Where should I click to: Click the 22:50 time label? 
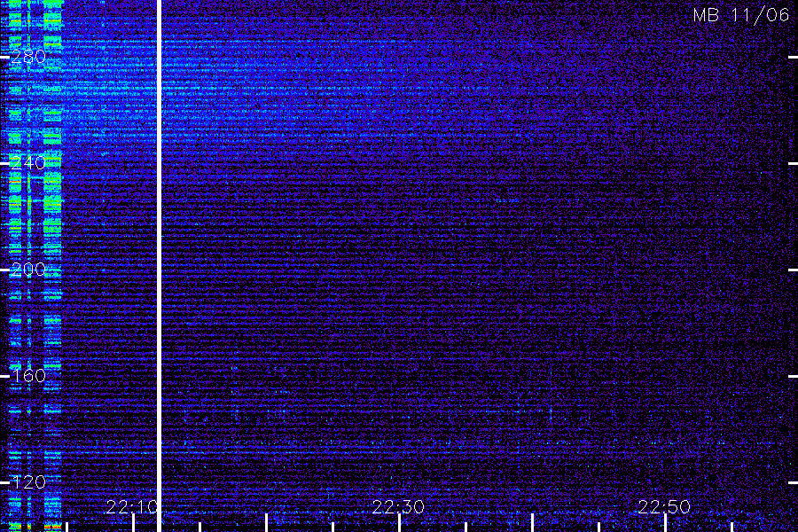[664, 507]
